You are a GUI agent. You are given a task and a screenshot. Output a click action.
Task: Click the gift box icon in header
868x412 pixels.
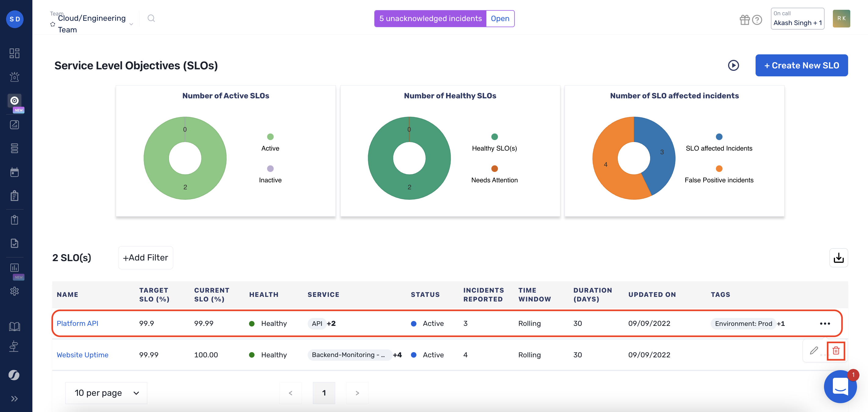[x=744, y=20]
